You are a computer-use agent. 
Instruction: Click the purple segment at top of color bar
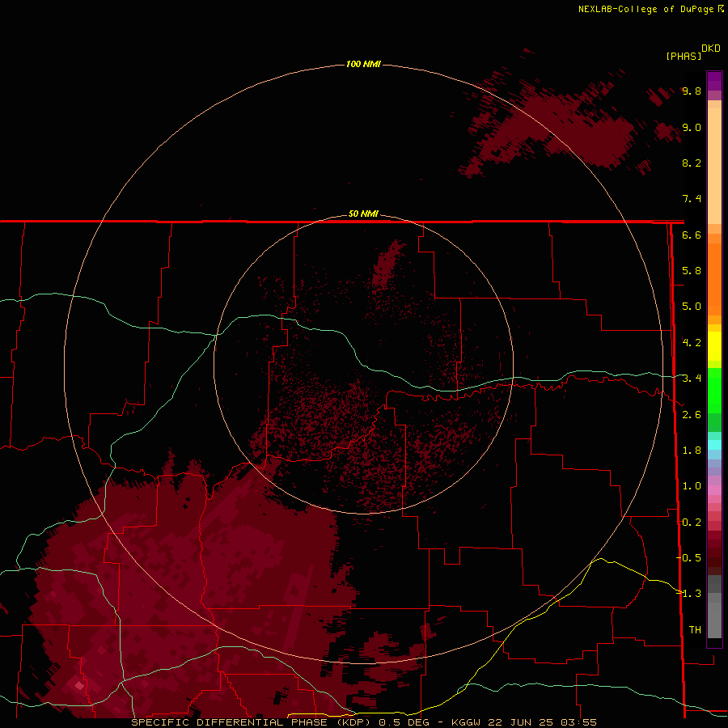(714, 81)
